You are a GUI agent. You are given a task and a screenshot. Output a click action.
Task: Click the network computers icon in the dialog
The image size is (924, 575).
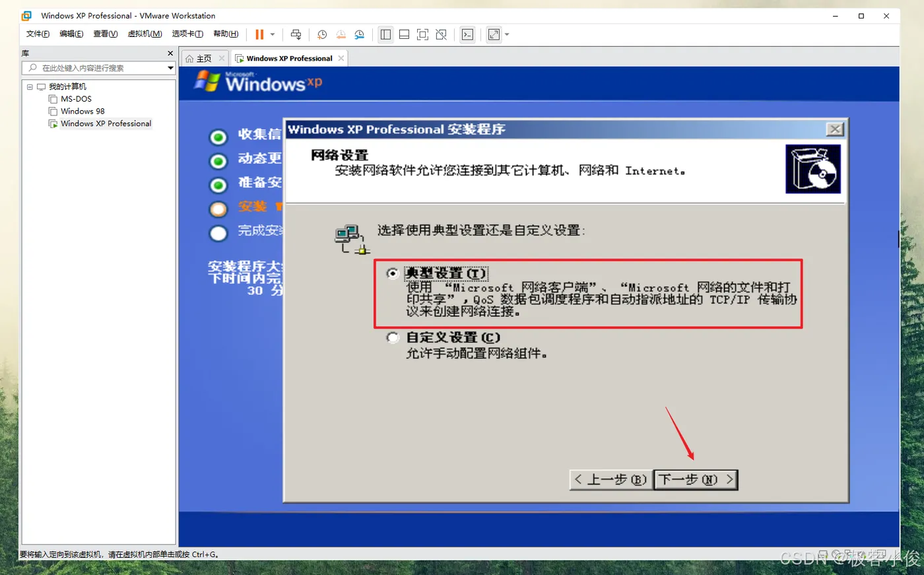352,239
